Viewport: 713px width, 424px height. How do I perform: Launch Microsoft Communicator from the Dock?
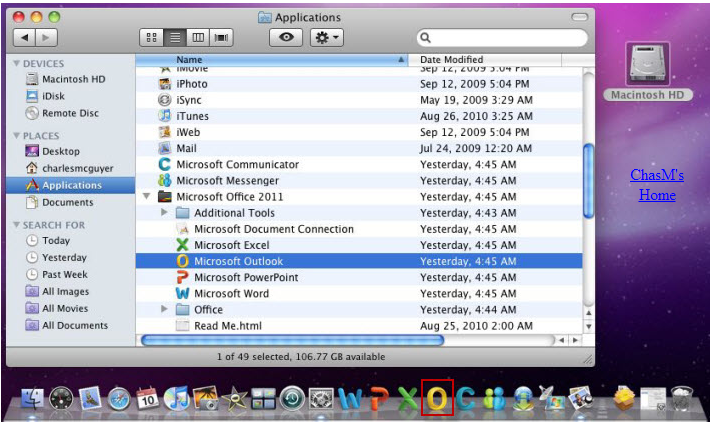pos(466,399)
